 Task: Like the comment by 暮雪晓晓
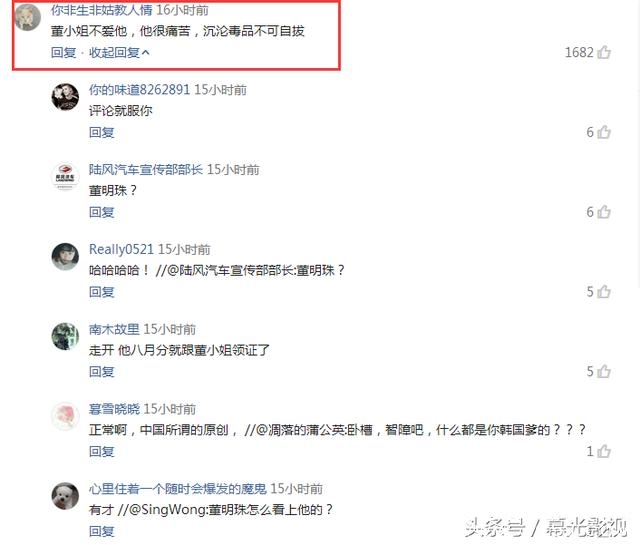tap(604, 451)
